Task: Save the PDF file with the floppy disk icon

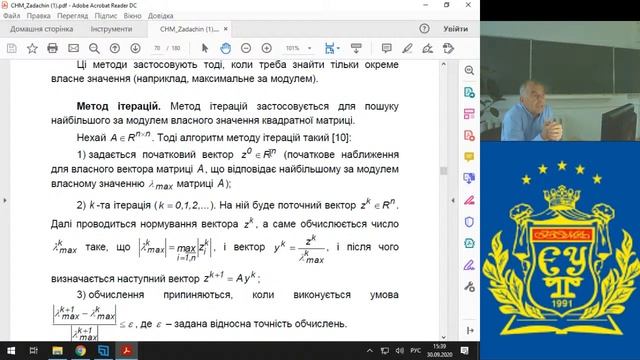Action: pyautogui.click(x=12, y=48)
